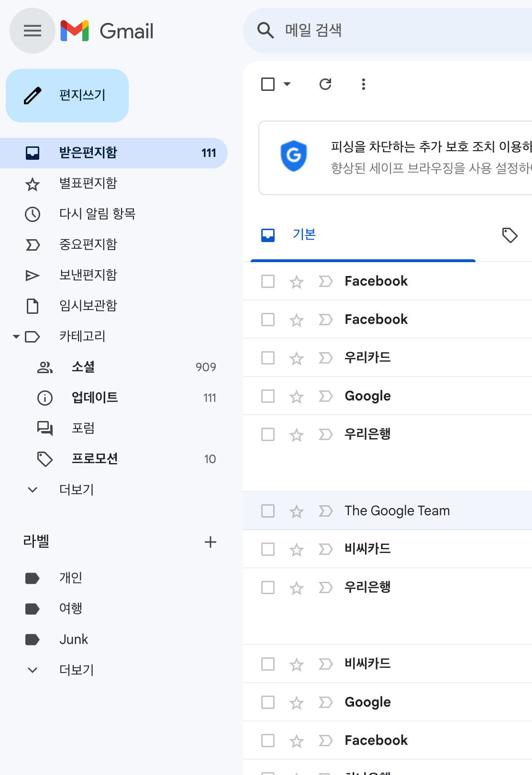532x775 pixels.
Task: Click the 편지쓰기 compose button
Action: (67, 96)
